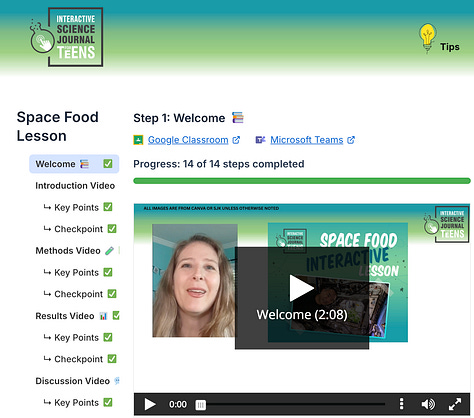Click the books icon beside sidebar Welcome
This screenshot has width=474, height=418.
coord(84,164)
